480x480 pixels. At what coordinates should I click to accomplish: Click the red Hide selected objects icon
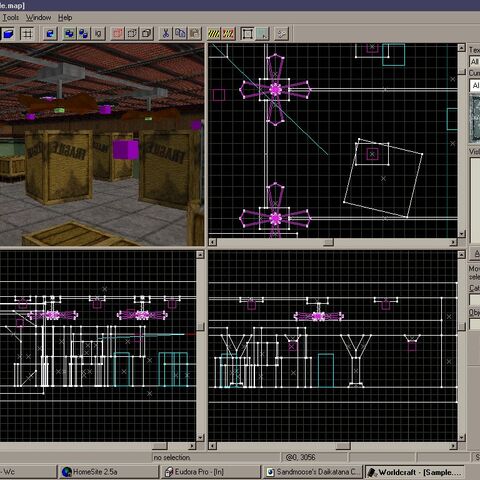point(117,33)
